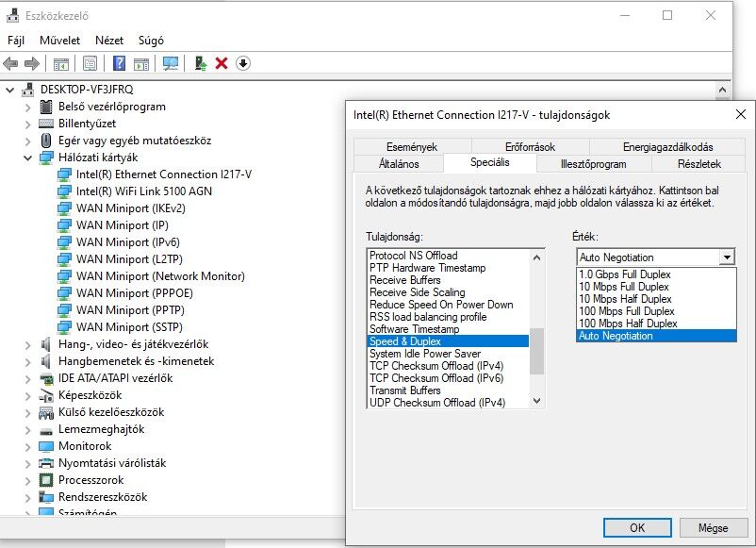The width and height of the screenshot is (756, 548).
Task: Click the Belső vezérlőprogram chip icon
Action: coord(46,107)
